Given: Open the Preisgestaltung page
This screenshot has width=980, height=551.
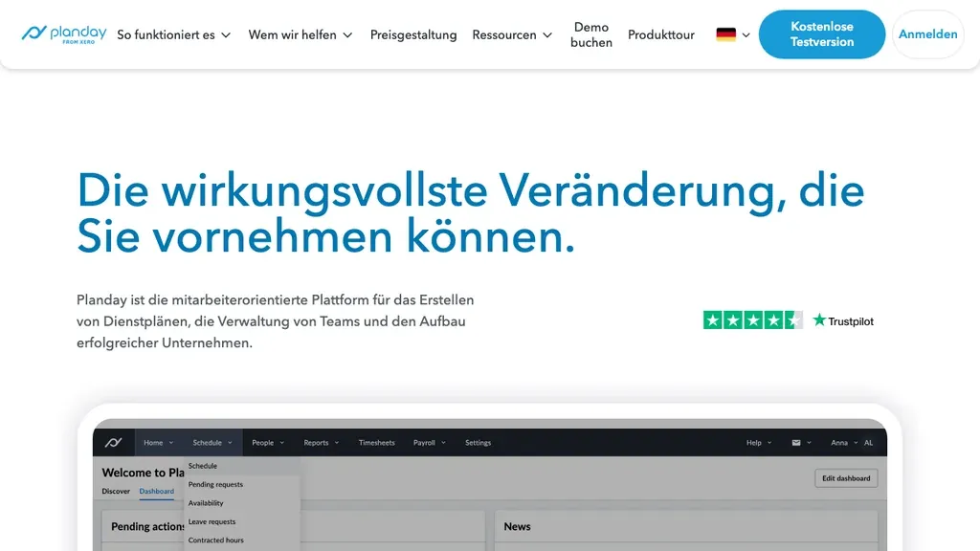Looking at the screenshot, I should tap(413, 35).
